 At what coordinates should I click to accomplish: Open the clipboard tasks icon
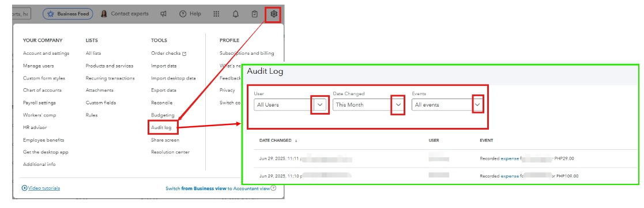255,14
